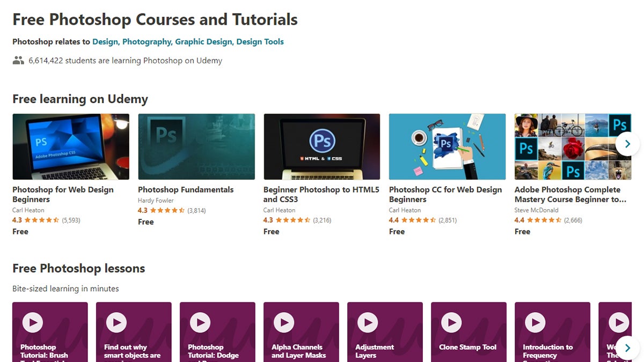This screenshot has width=644, height=362.
Task: Click the 'Free learning on Udemy' heading
Action: click(80, 99)
